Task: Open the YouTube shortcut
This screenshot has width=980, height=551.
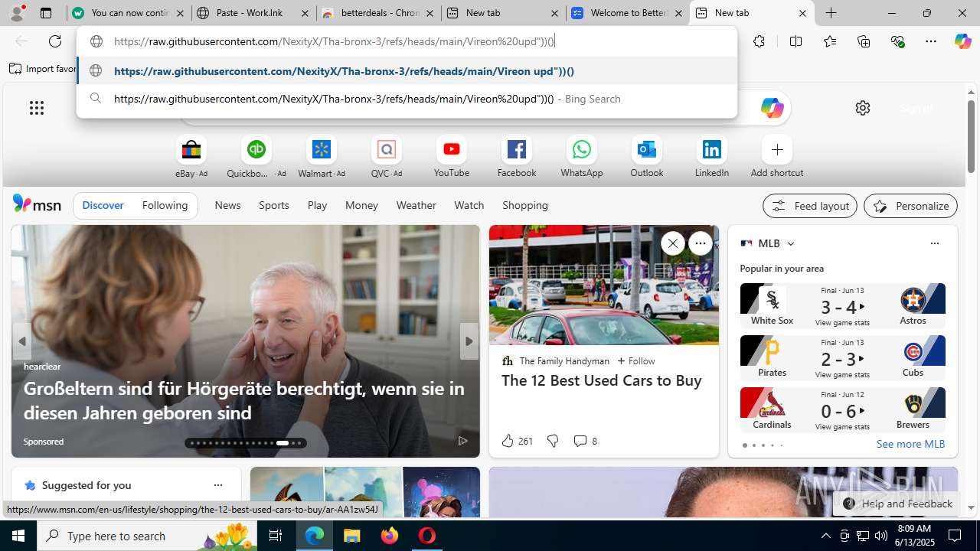Action: coord(451,156)
